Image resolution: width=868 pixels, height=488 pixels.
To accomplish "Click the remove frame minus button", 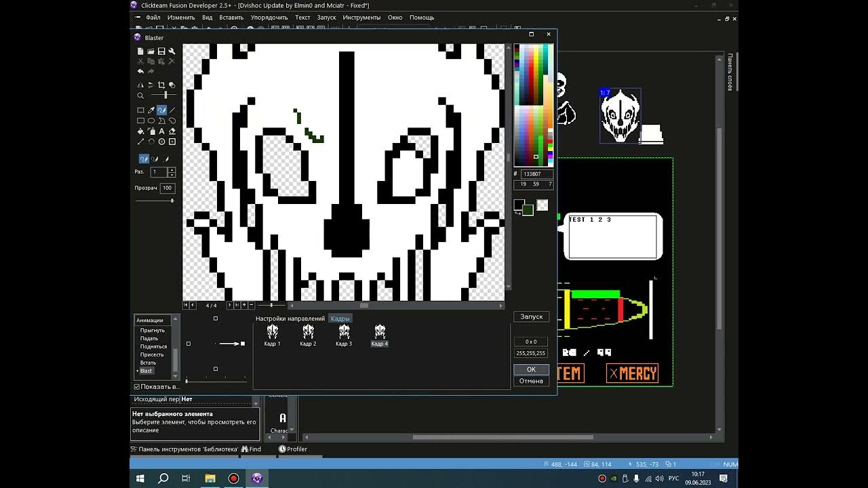I will (x=252, y=306).
